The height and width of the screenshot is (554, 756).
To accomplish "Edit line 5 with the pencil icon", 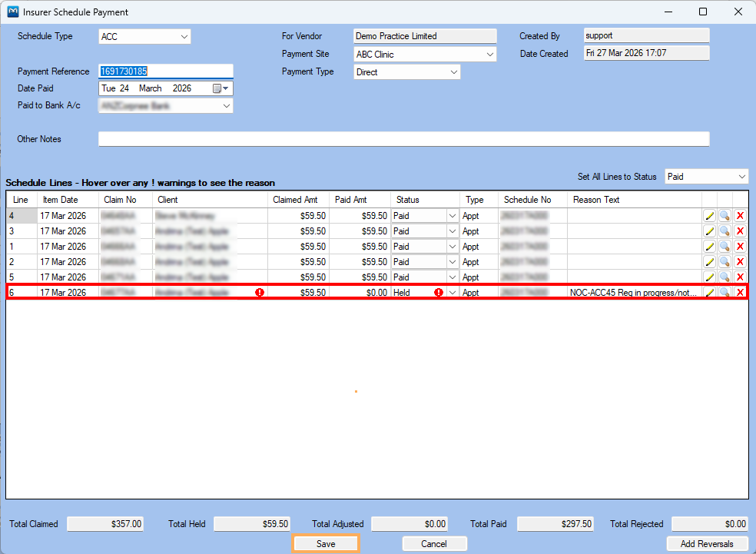I will click(709, 277).
